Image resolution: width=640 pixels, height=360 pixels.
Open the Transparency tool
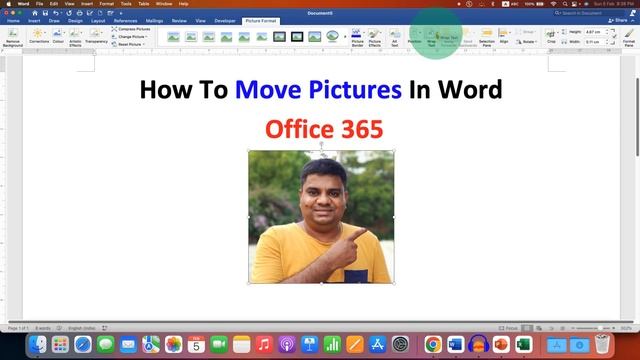pos(96,36)
